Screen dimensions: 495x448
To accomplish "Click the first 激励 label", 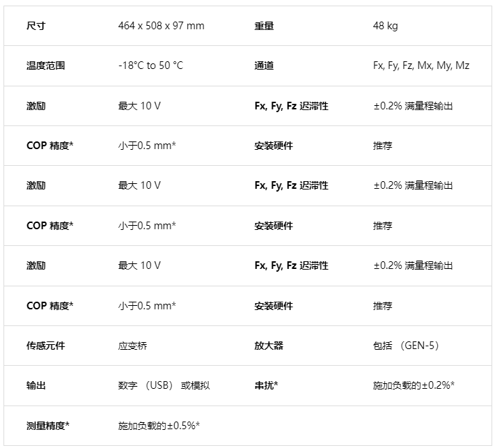I will coord(36,106).
